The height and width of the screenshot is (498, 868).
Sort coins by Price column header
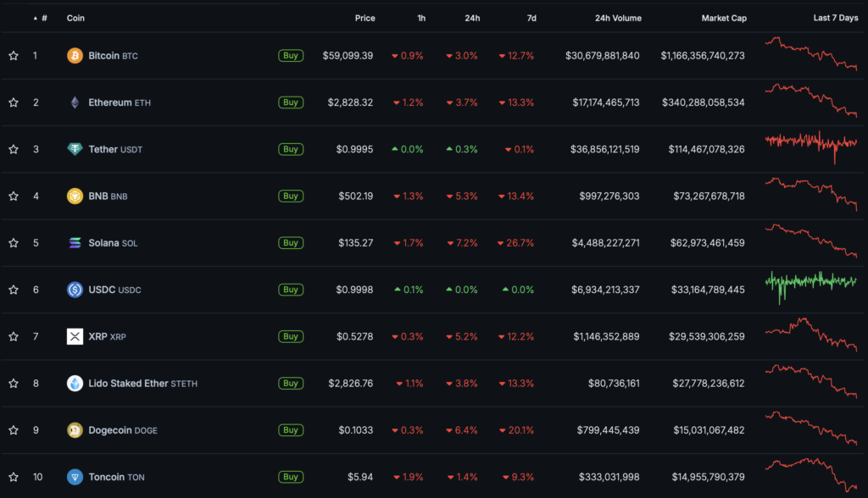pos(364,18)
